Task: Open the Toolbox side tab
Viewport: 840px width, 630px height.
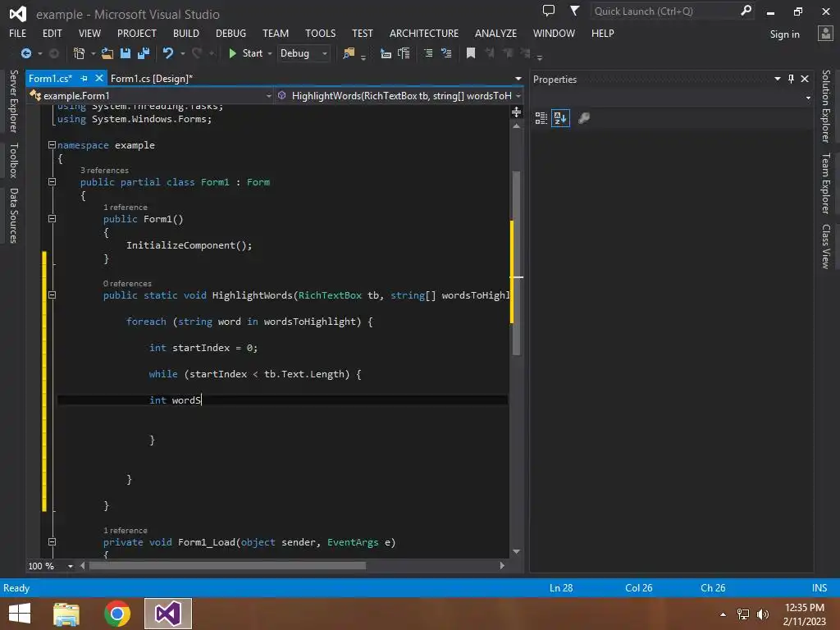Action: pyautogui.click(x=14, y=160)
